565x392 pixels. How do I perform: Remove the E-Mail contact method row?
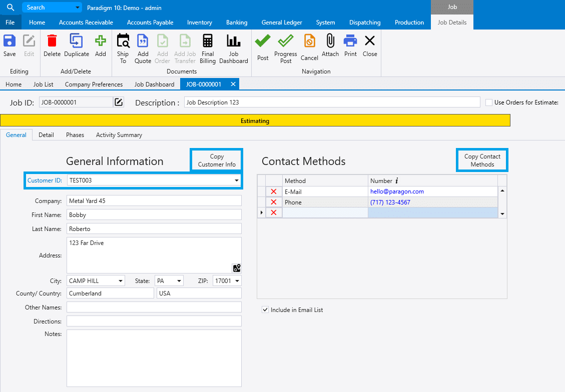pyautogui.click(x=274, y=191)
